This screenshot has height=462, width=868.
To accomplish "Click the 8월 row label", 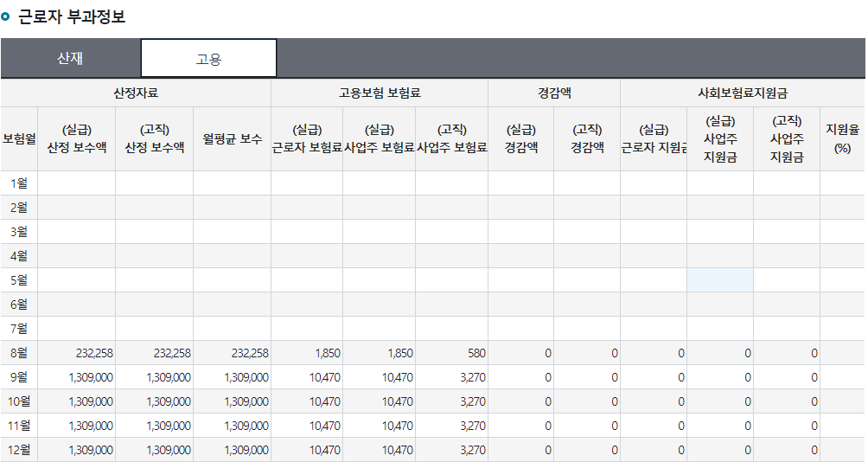I will tap(18, 353).
